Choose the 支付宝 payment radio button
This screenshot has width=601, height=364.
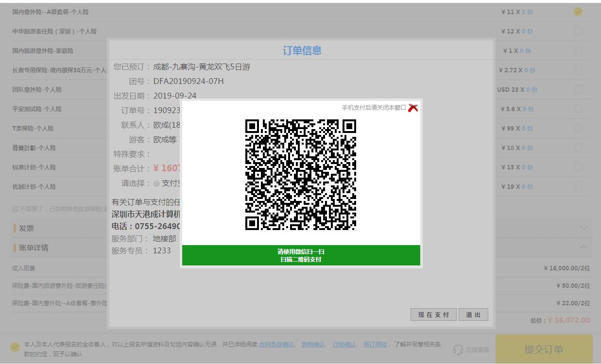[156, 183]
